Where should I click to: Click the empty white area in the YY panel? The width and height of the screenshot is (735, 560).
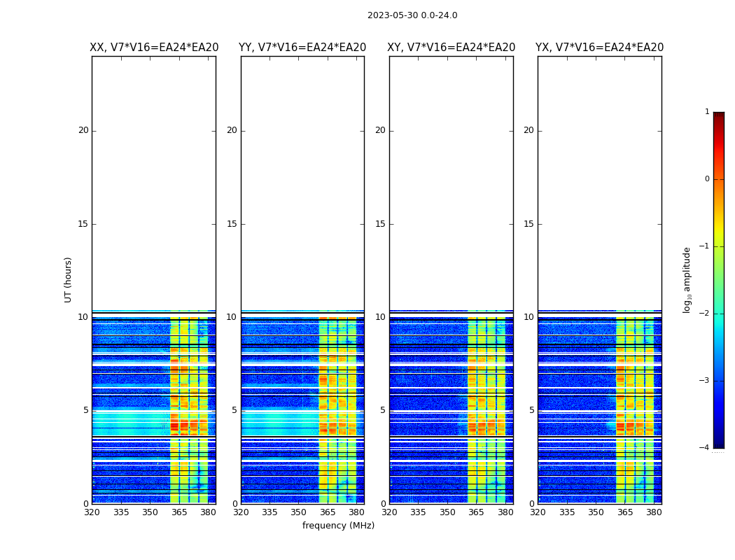coord(302,182)
